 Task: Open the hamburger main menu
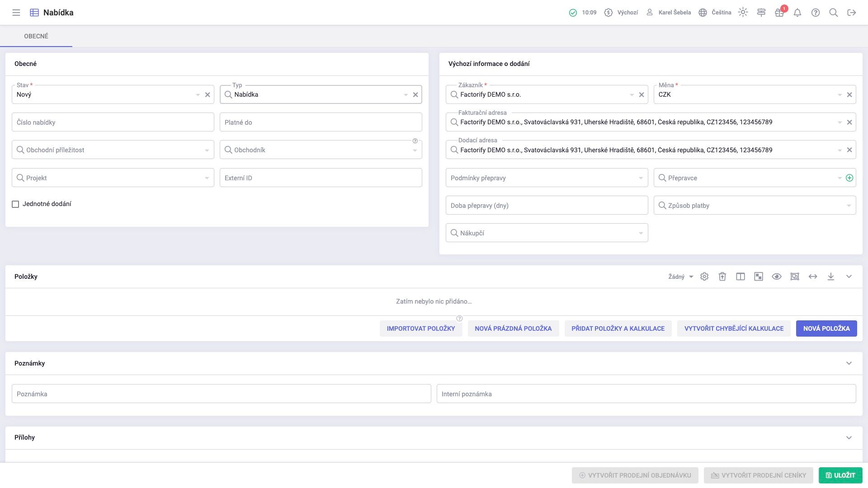[16, 13]
